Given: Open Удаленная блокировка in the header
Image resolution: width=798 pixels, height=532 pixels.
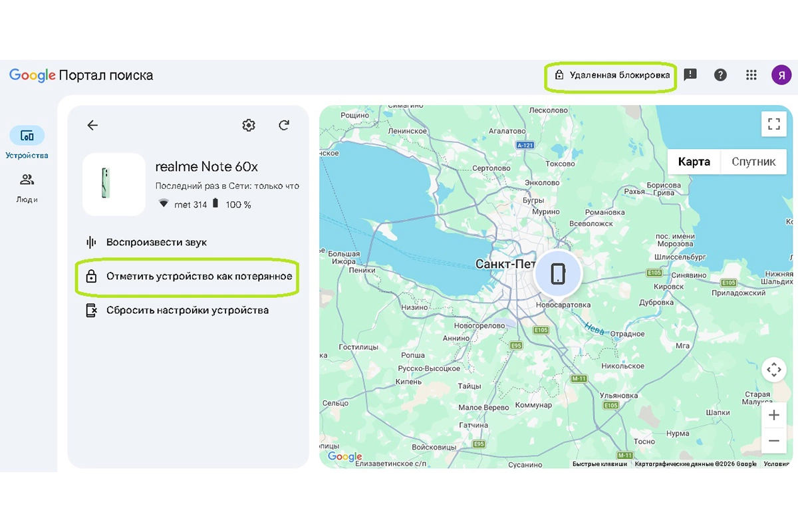Looking at the screenshot, I should (x=612, y=75).
